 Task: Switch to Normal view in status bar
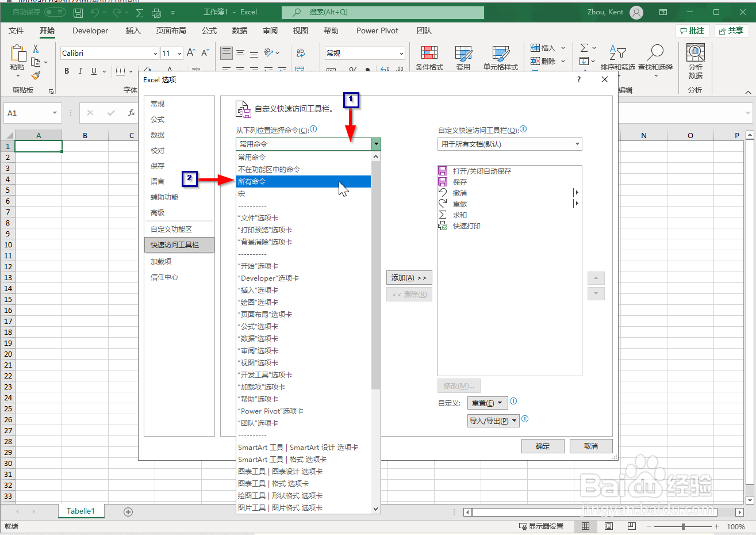pyautogui.click(x=585, y=526)
